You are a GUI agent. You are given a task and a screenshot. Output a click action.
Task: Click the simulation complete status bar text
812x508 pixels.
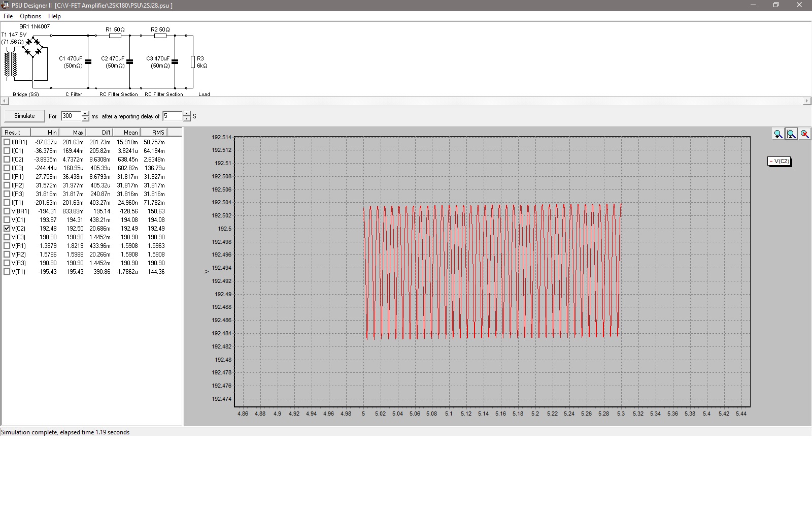coord(65,432)
